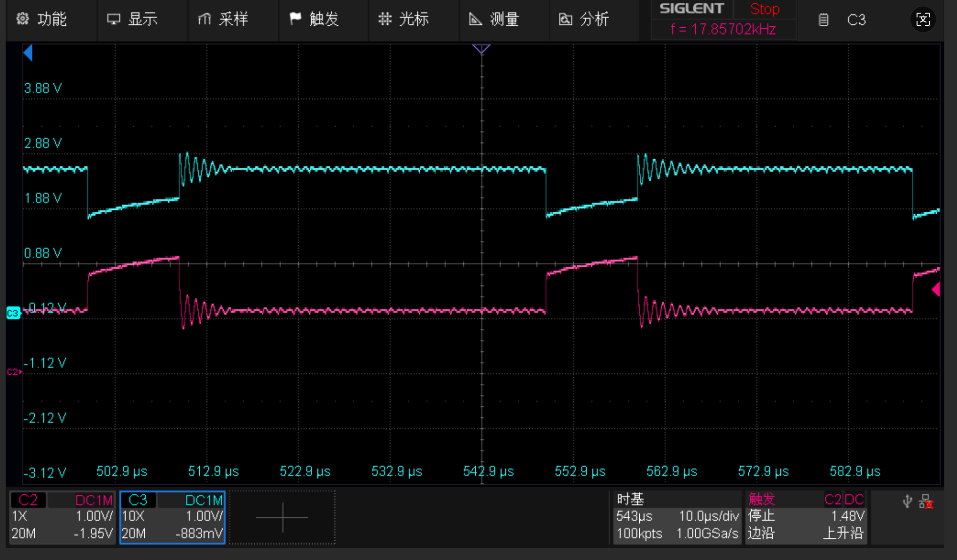Click the blue trigger delay arrow marker
Screen dimensions: 957x560
tap(28, 53)
